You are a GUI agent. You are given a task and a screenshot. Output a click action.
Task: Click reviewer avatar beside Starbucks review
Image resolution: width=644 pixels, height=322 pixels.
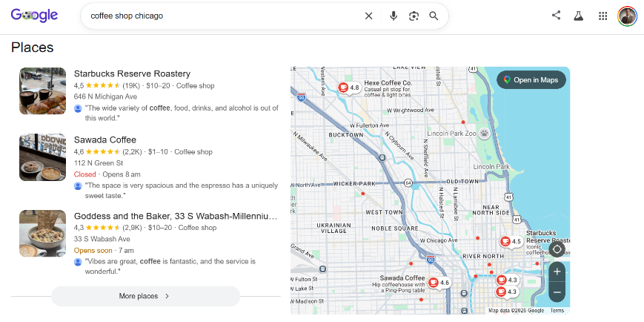point(78,108)
